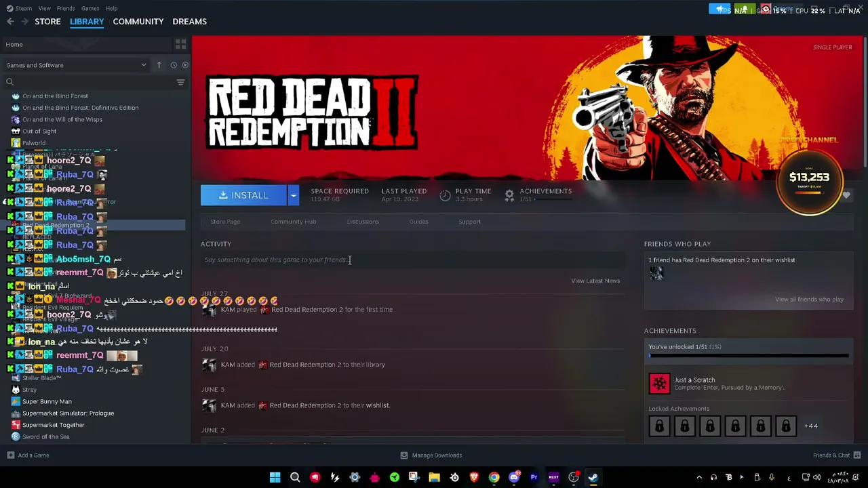Click View all friends who play

(x=810, y=300)
